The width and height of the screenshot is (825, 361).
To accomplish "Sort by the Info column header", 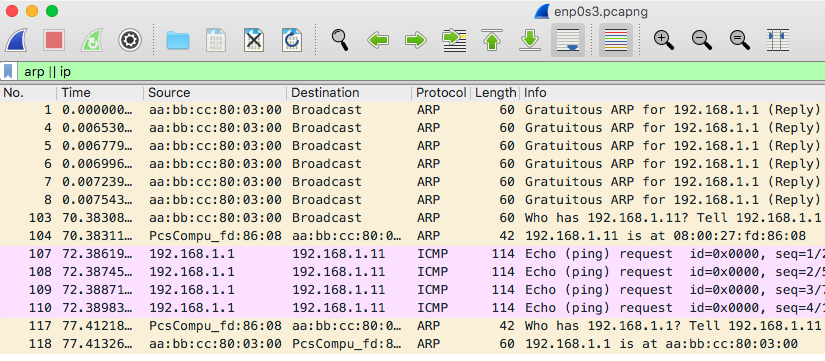I will click(x=672, y=93).
